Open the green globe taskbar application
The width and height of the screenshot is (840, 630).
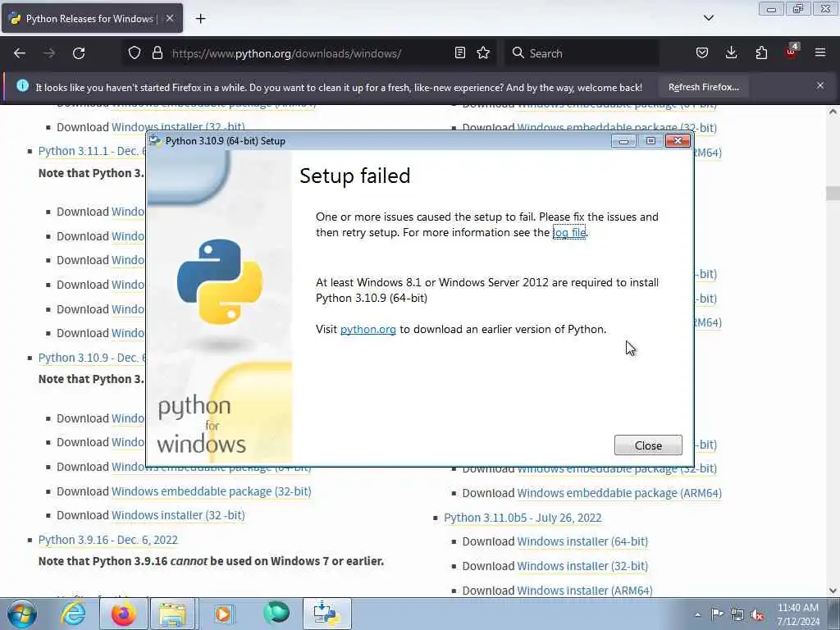[276, 613]
